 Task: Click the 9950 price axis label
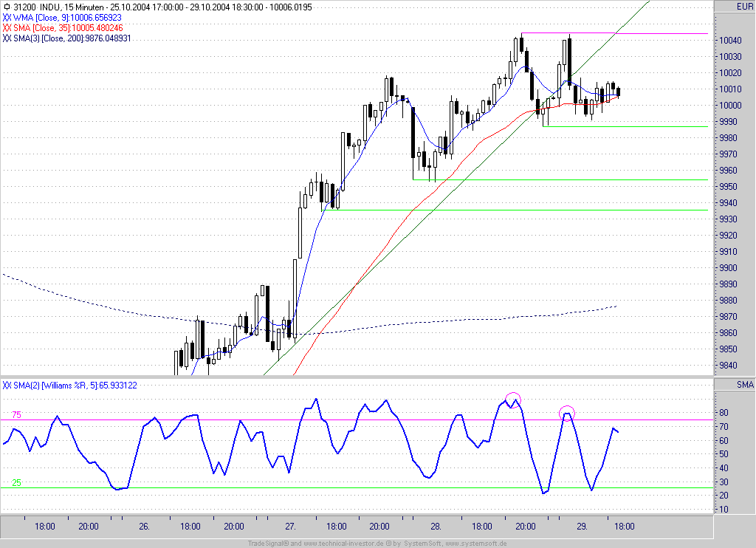pos(729,186)
